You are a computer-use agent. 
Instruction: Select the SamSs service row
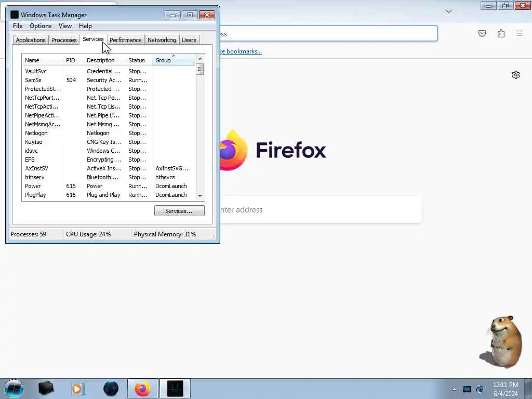click(109, 80)
